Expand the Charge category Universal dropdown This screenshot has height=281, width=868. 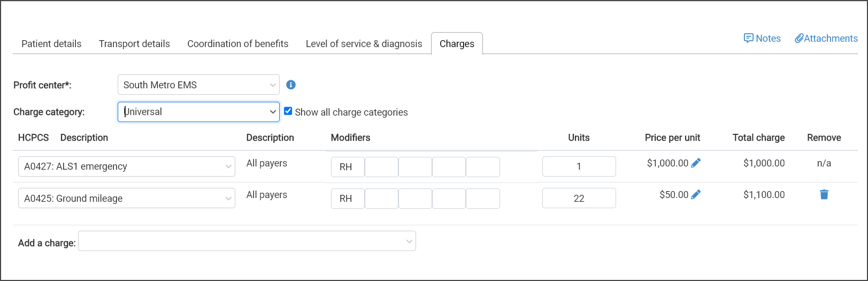coord(198,112)
